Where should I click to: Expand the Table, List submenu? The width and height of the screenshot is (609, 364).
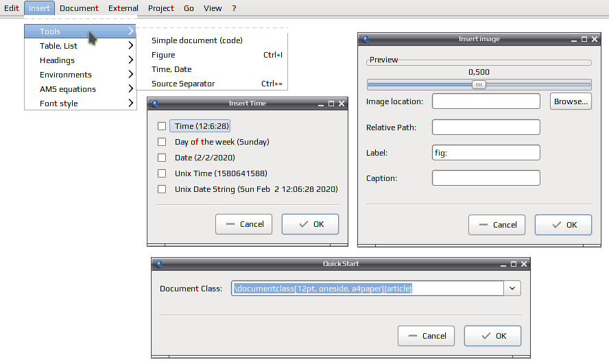click(x=80, y=46)
